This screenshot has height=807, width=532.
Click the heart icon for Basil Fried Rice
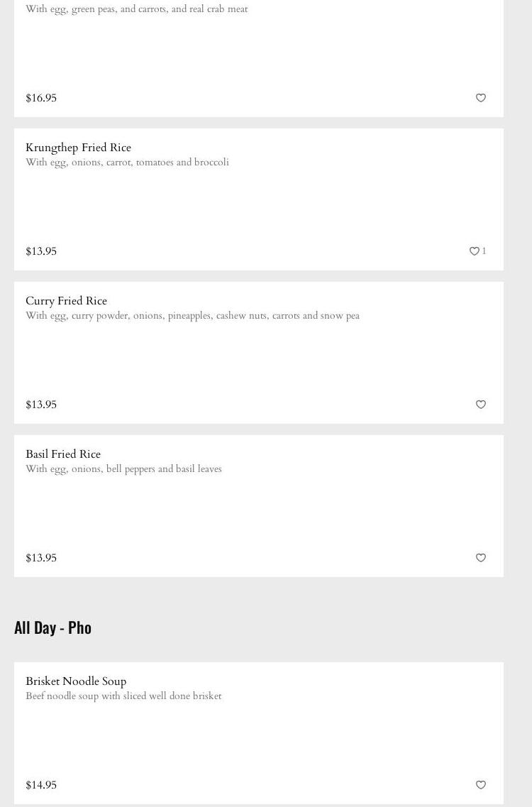click(x=480, y=558)
